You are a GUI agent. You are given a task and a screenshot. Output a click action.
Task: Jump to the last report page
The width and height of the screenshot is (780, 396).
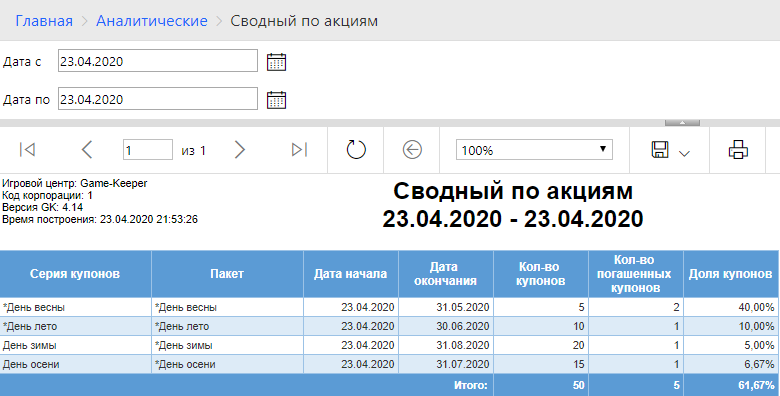(299, 149)
